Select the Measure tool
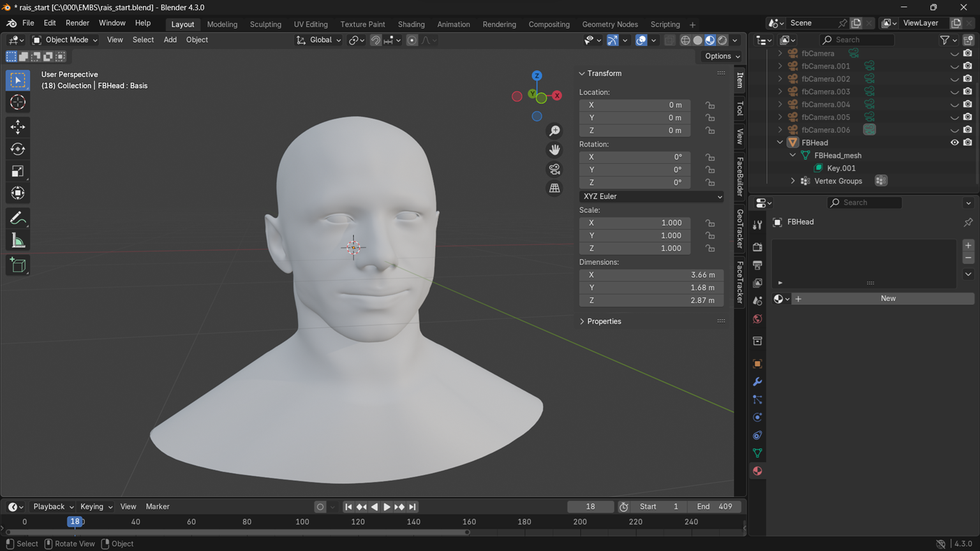The width and height of the screenshot is (980, 551). pos(18,240)
